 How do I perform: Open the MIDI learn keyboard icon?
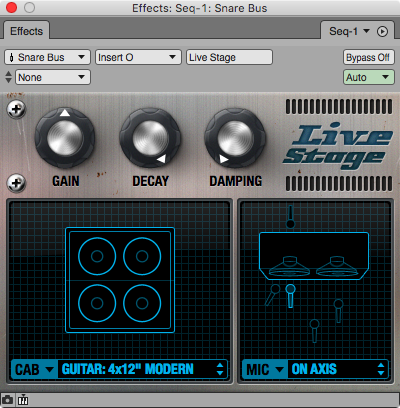[x=23, y=399]
